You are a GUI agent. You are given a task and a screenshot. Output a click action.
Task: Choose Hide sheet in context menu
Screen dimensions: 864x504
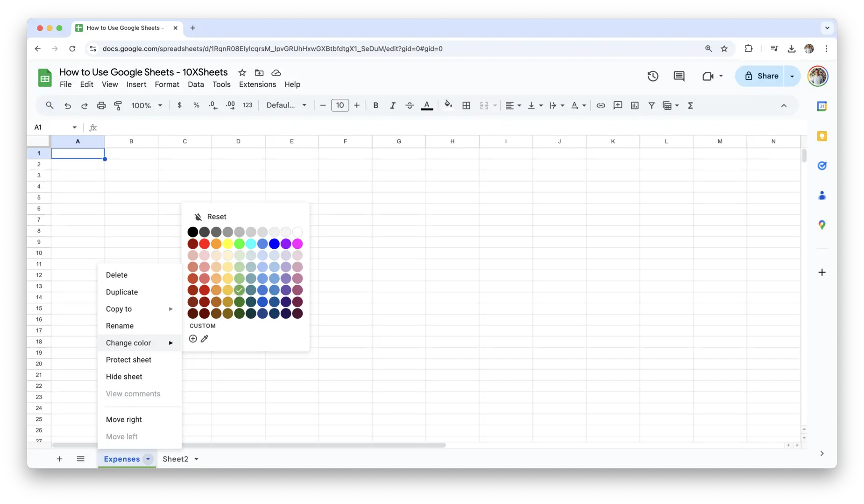point(139,377)
